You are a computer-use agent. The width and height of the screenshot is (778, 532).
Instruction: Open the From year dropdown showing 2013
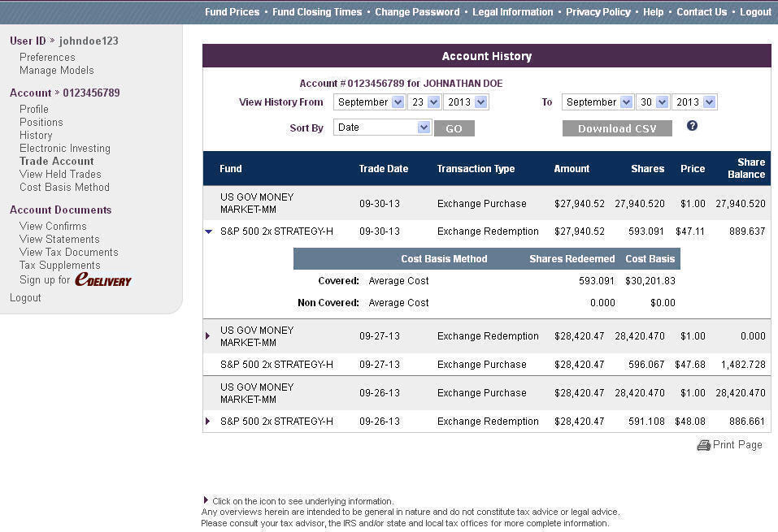point(466,102)
